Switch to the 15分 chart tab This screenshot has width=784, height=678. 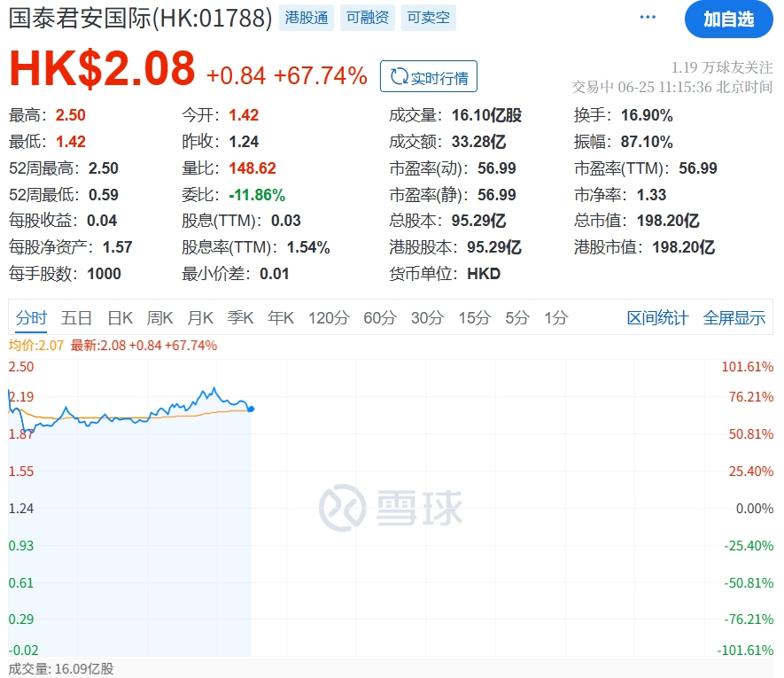coord(475,318)
